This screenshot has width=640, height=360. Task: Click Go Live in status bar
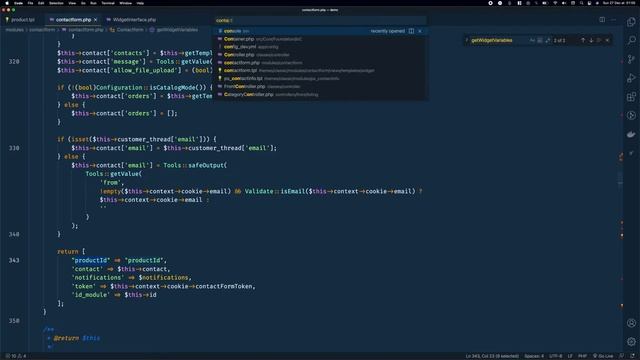click(x=603, y=356)
